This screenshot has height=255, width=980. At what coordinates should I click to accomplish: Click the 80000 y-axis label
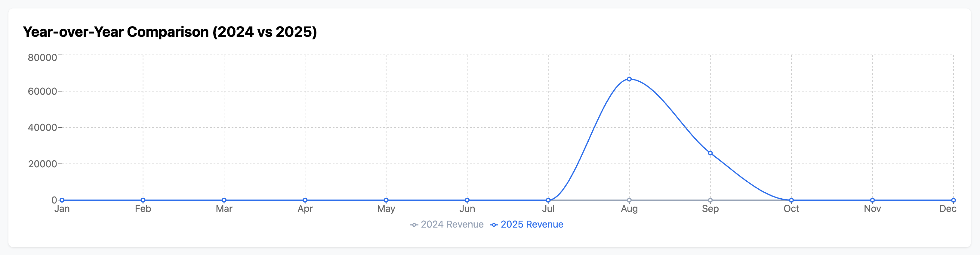[42, 58]
